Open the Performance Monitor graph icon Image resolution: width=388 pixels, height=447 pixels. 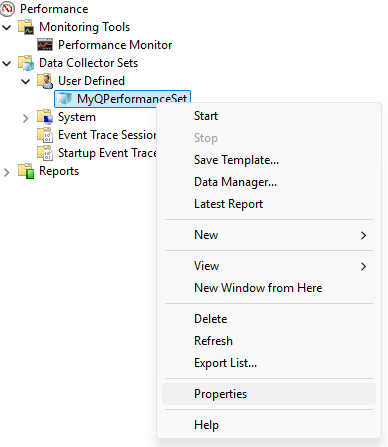tap(45, 45)
